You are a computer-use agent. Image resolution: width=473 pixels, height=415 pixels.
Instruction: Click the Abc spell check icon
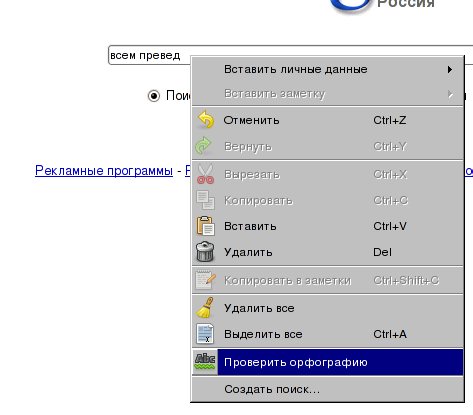pyautogui.click(x=205, y=361)
